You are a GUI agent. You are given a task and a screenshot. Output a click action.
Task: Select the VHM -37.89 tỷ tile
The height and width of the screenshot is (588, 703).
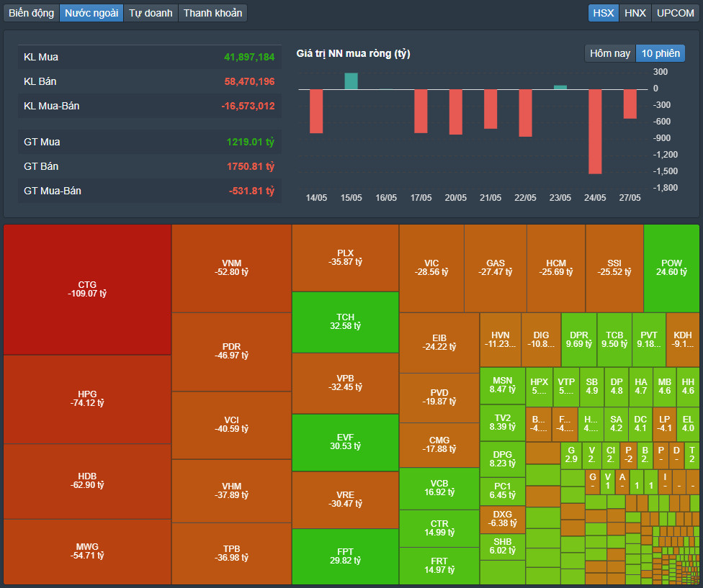tap(231, 491)
